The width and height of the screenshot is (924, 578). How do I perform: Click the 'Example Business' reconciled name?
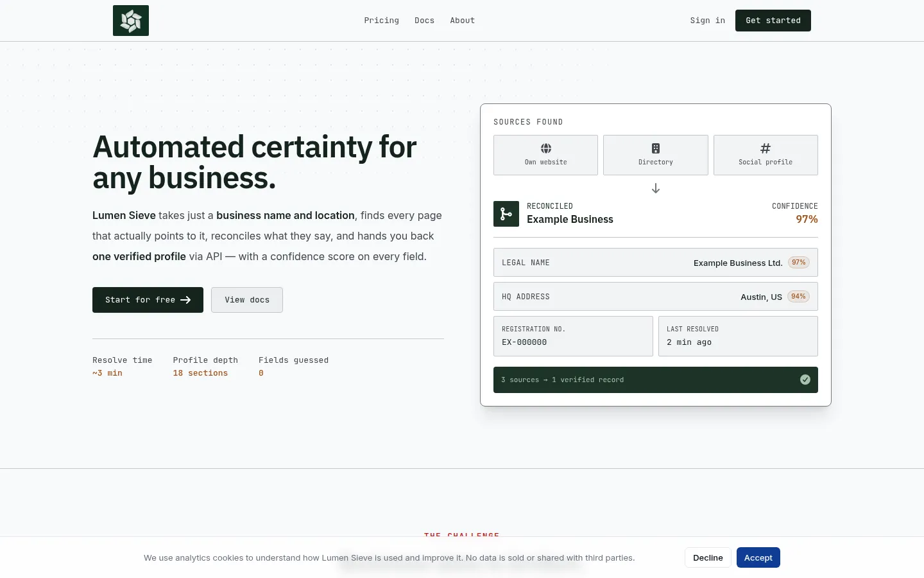570,220
